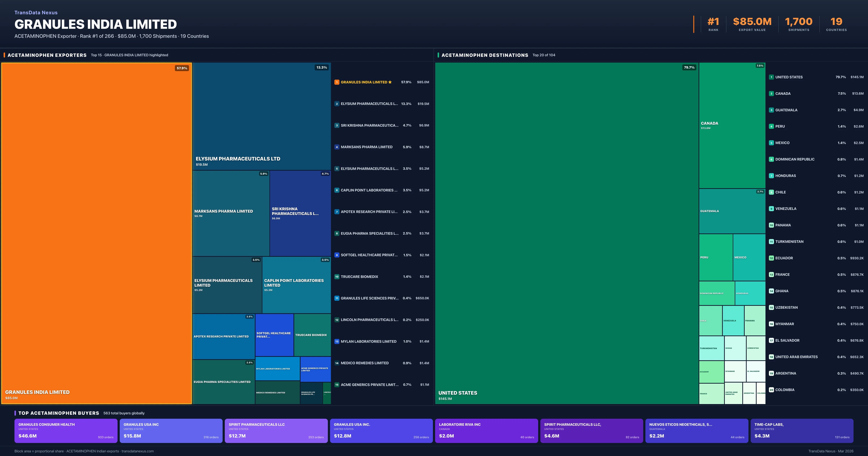
Task: Select the MARKSANS PHARMA LIMITED list row
Action: pyautogui.click(x=367, y=147)
